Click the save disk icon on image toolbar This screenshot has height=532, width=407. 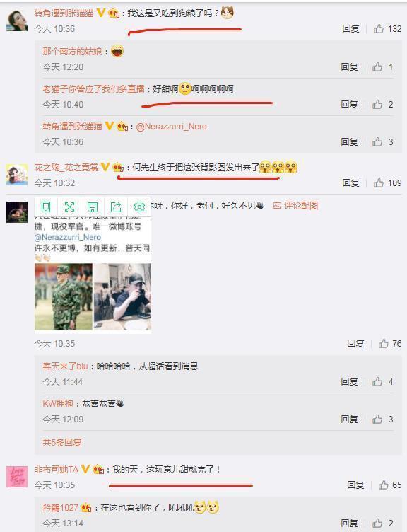point(93,207)
